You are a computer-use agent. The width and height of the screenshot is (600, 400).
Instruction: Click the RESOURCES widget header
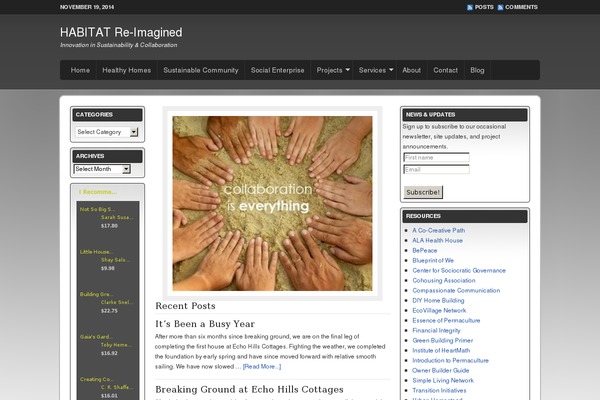coord(465,216)
